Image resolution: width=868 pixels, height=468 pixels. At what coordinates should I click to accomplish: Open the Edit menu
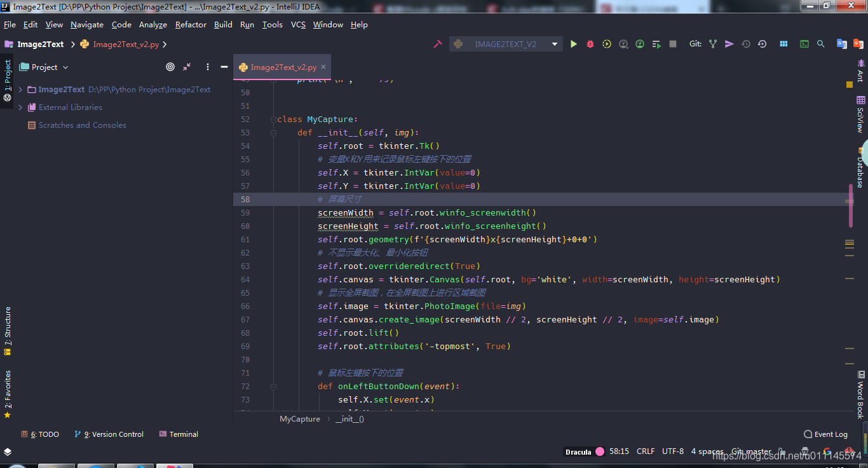(31, 24)
